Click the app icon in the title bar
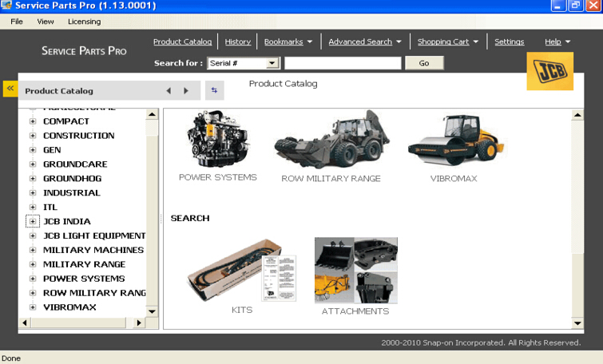 click(x=6, y=5)
